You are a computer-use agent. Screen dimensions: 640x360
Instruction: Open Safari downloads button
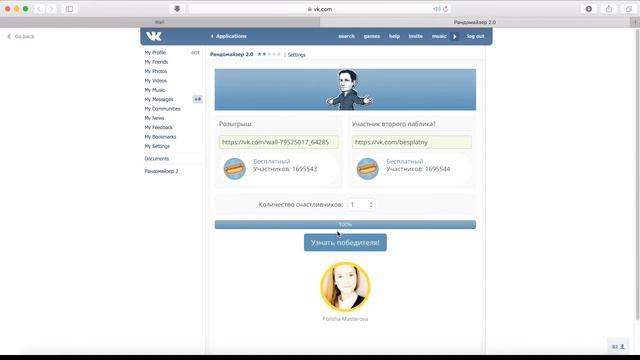[x=589, y=9]
